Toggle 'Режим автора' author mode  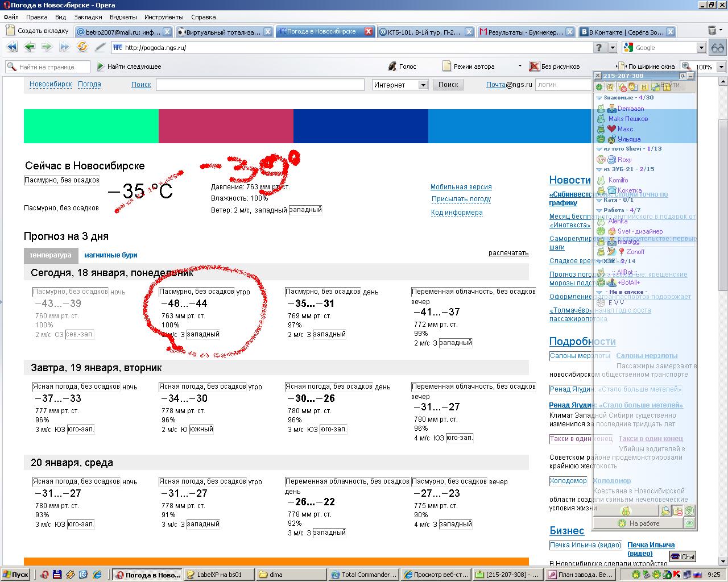click(469, 66)
